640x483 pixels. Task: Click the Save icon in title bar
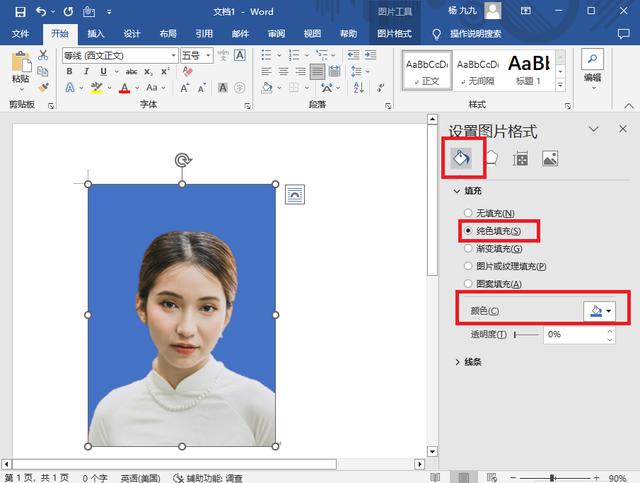20,11
